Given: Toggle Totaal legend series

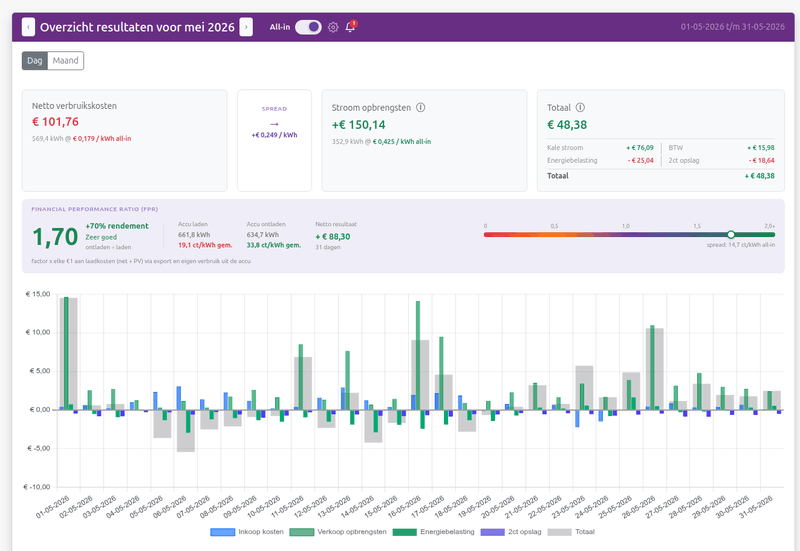Looking at the screenshot, I should [571, 532].
